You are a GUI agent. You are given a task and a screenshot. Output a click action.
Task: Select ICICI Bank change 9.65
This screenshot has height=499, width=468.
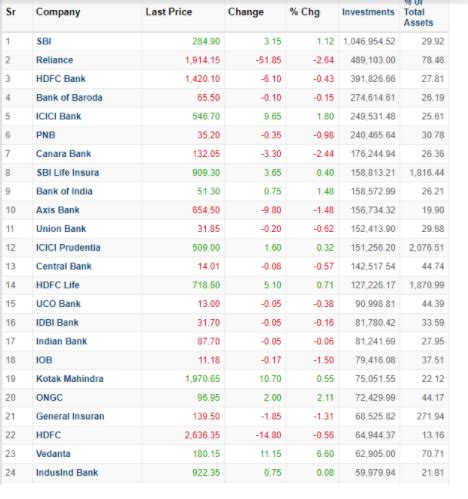tap(273, 116)
